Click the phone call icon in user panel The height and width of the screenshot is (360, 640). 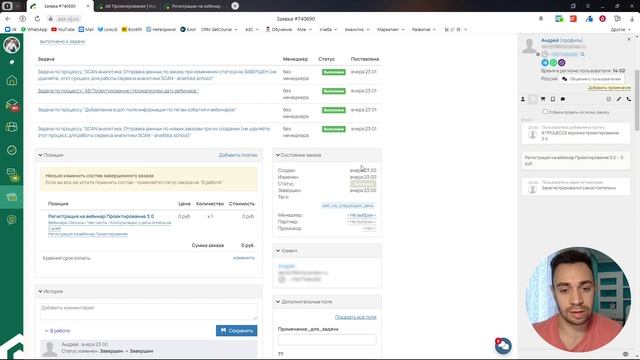(x=629, y=99)
